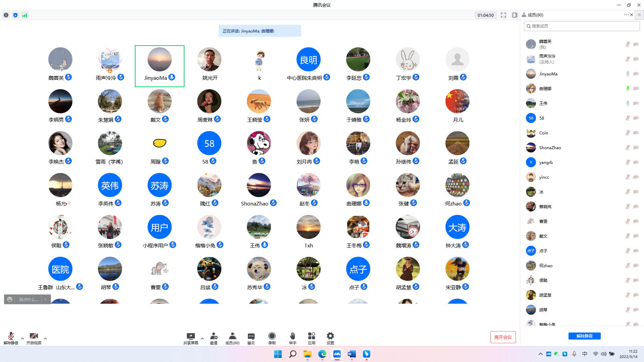
Task: Unmute microphone in bottom toolbar
Action: 11,336
